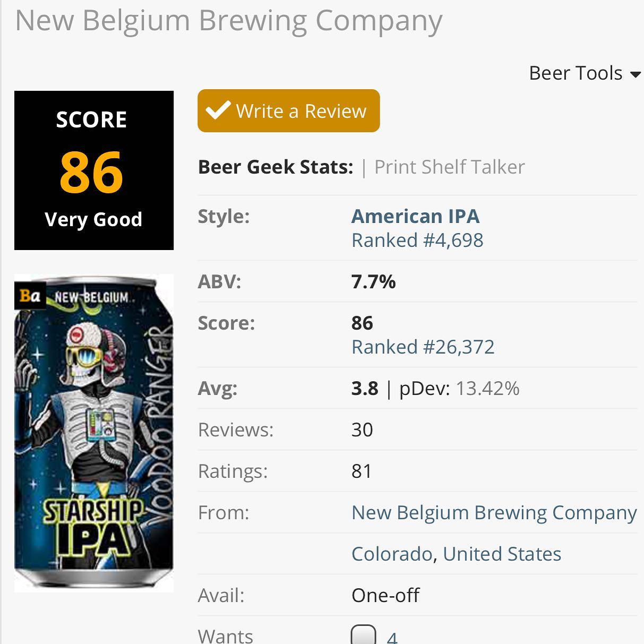Click the pDev 13.42% value

[487, 388]
